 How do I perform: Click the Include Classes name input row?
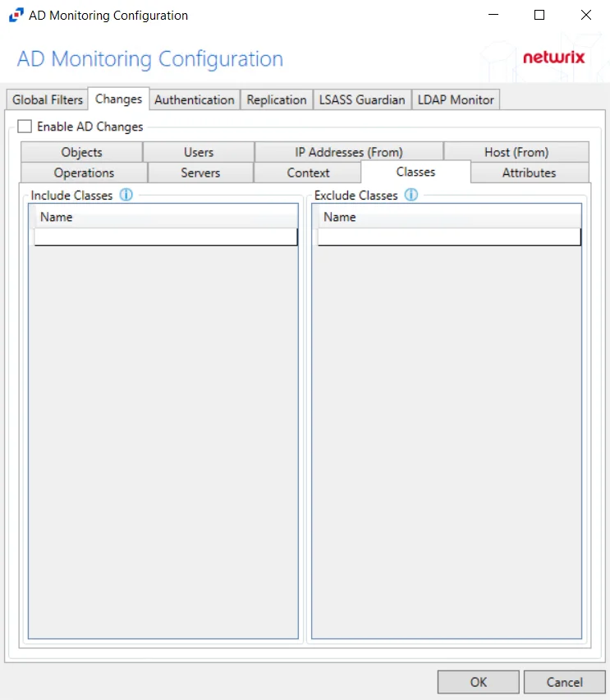coord(166,237)
